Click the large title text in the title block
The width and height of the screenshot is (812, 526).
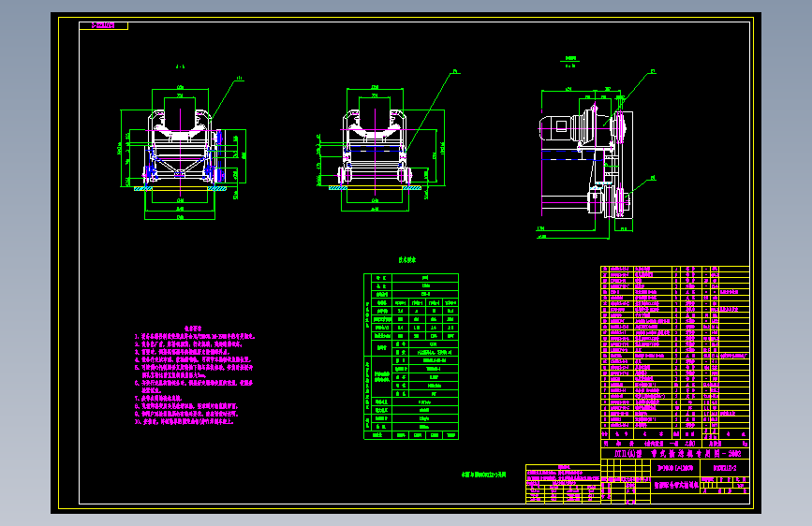[x=677, y=454]
